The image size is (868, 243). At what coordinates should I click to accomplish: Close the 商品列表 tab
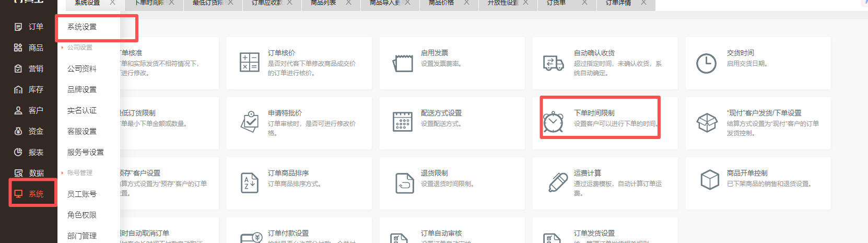348,3
